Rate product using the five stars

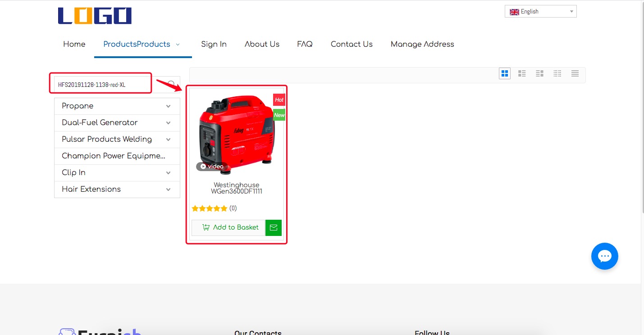210,208
